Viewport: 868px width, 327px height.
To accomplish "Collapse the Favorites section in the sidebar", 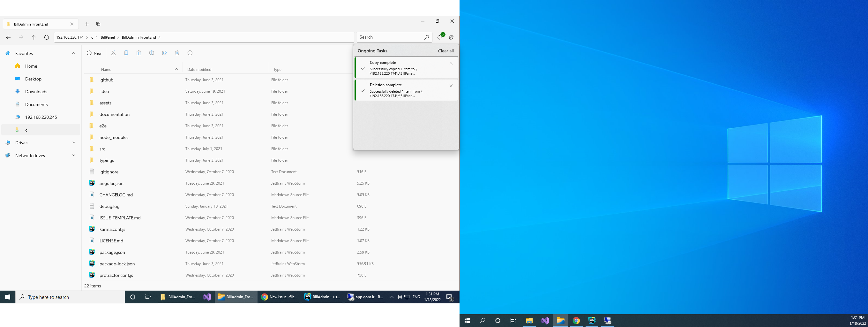I will [73, 53].
